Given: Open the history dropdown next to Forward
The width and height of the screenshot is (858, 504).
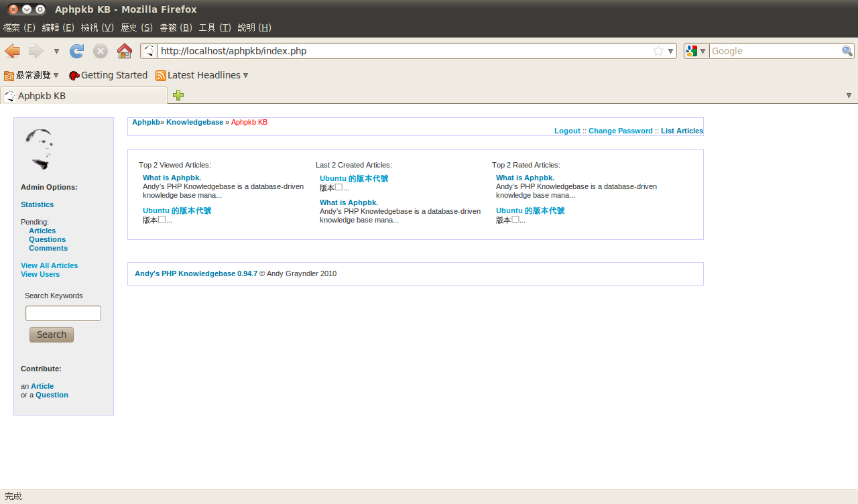Looking at the screenshot, I should point(56,52).
